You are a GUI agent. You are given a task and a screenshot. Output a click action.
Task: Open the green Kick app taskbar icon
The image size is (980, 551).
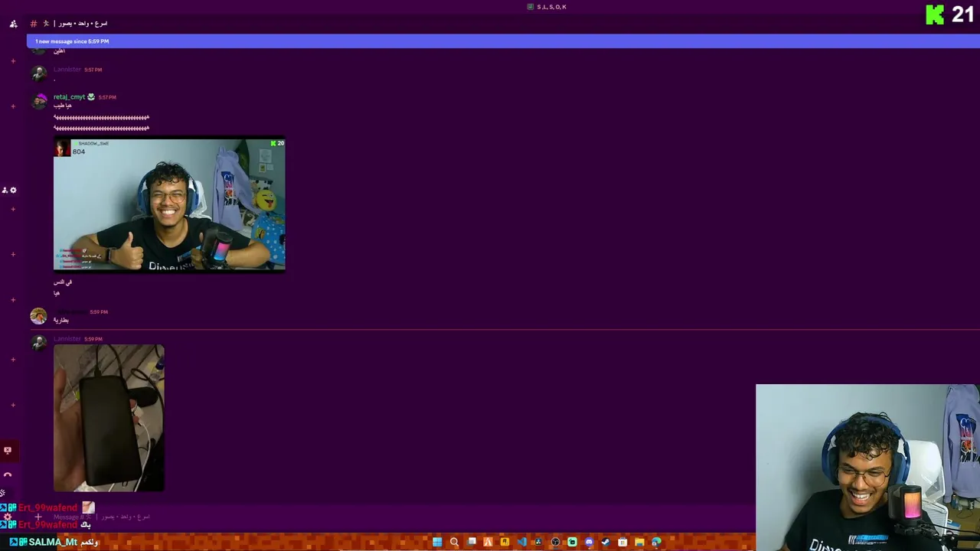572,542
